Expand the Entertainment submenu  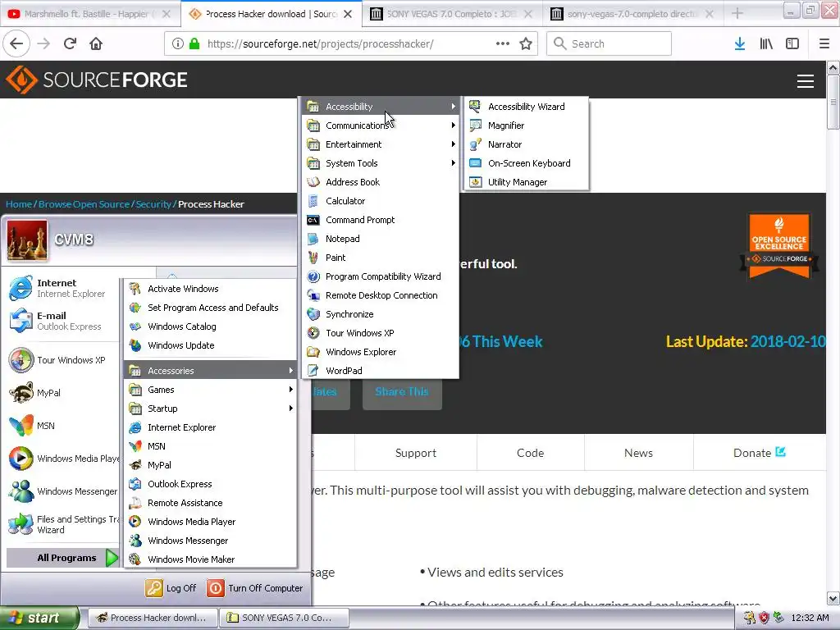point(381,144)
